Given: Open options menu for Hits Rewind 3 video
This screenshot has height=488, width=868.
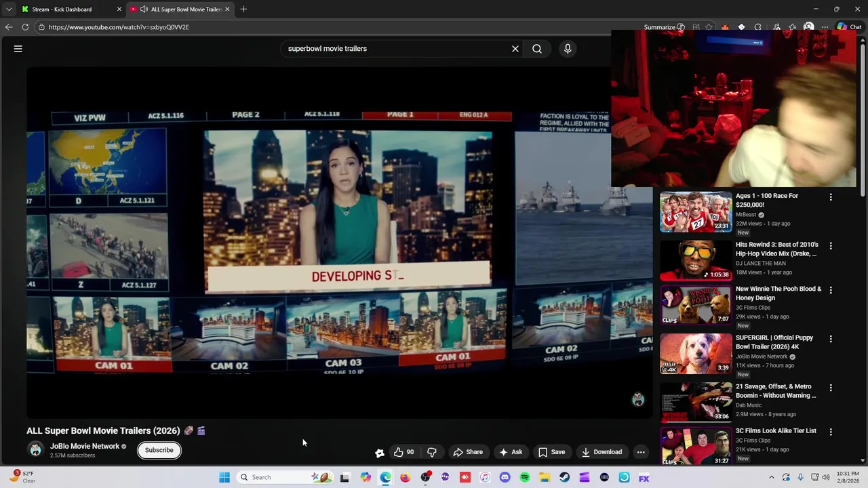Looking at the screenshot, I should pos(831,245).
